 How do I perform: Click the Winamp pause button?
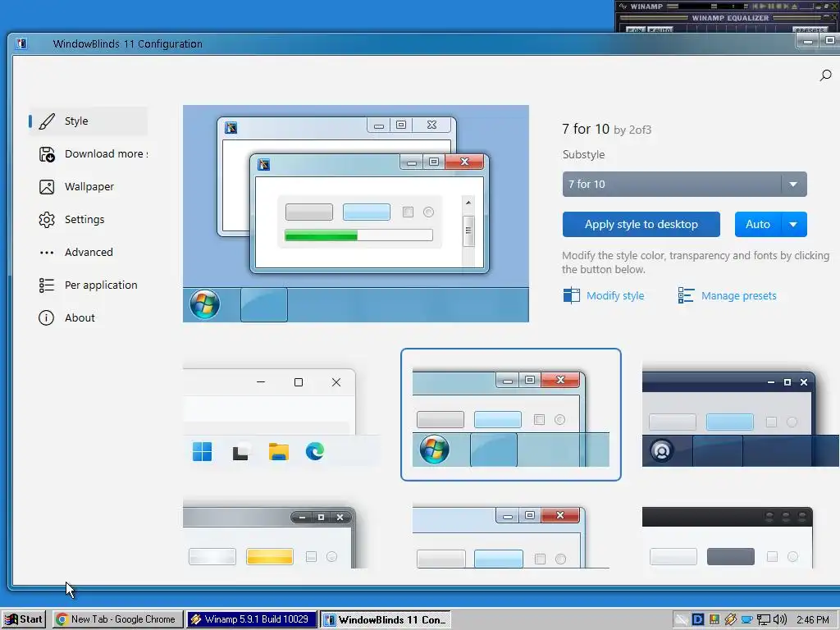coord(773,7)
